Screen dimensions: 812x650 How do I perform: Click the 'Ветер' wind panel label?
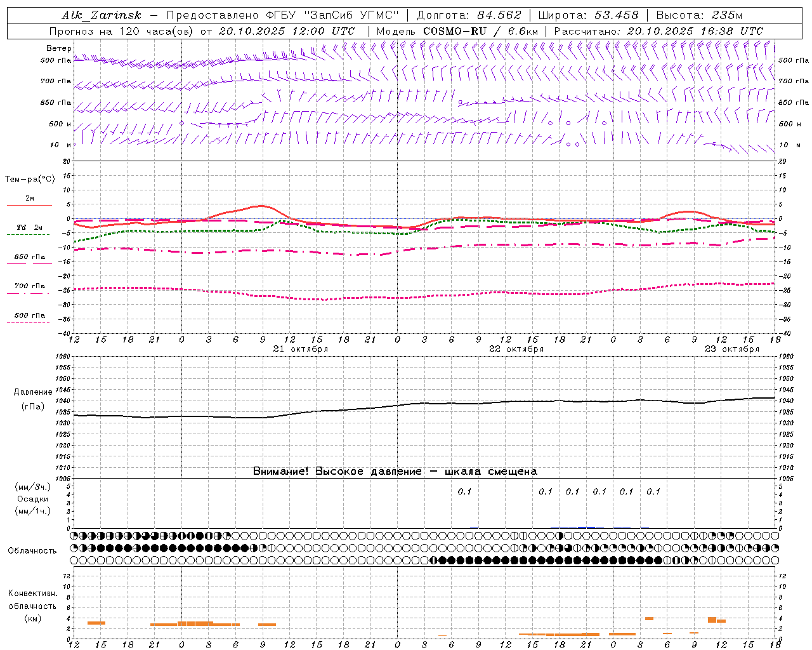tap(58, 48)
